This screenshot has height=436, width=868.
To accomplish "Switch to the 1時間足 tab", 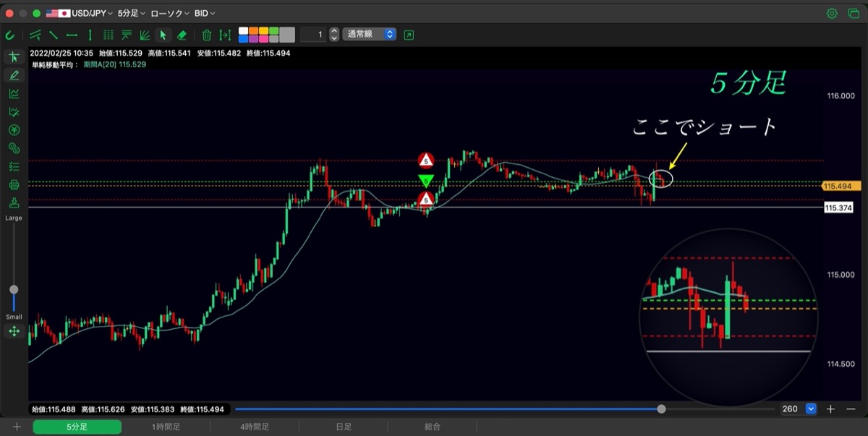I will point(166,427).
